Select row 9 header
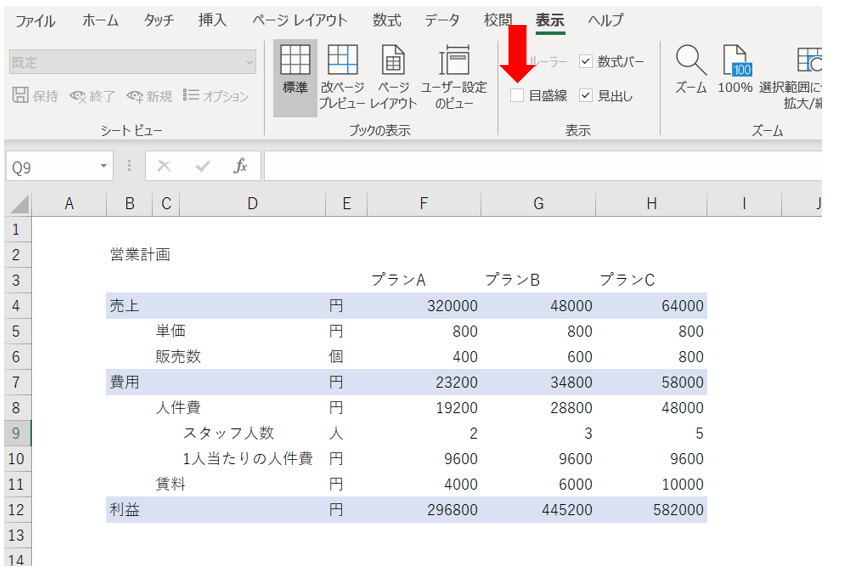The width and height of the screenshot is (843, 567). pos(16,433)
